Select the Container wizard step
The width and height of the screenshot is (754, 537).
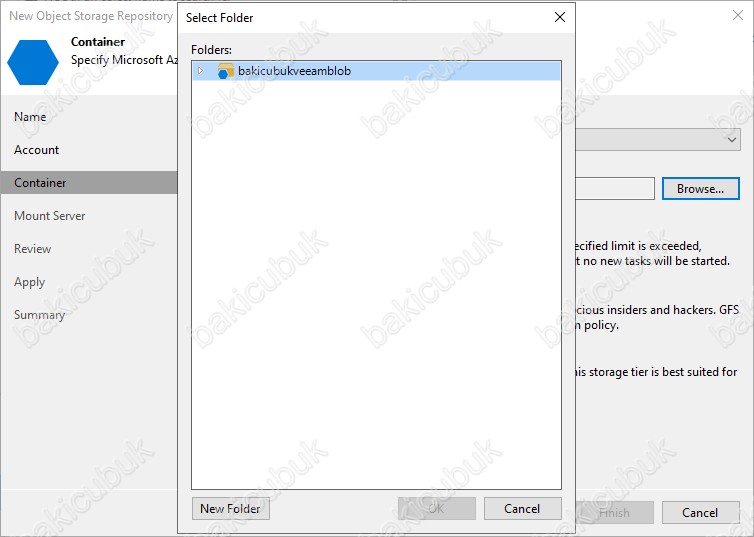pos(89,183)
